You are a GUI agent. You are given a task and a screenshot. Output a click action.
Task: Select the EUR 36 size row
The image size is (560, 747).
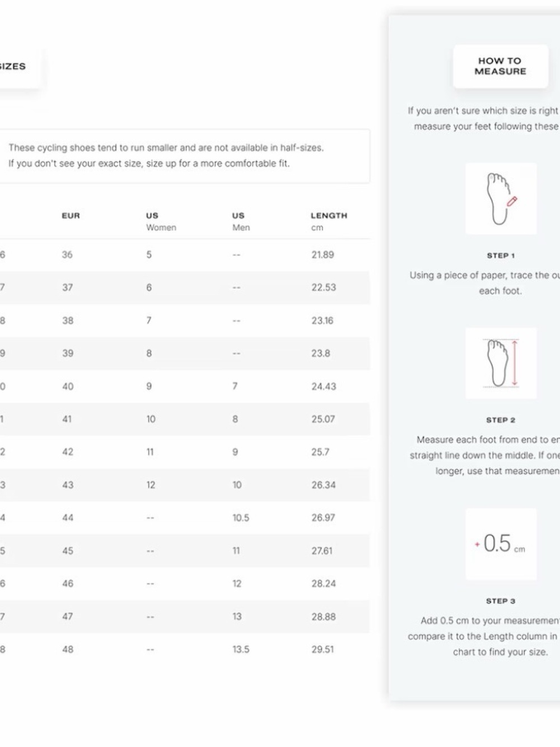pyautogui.click(x=185, y=255)
